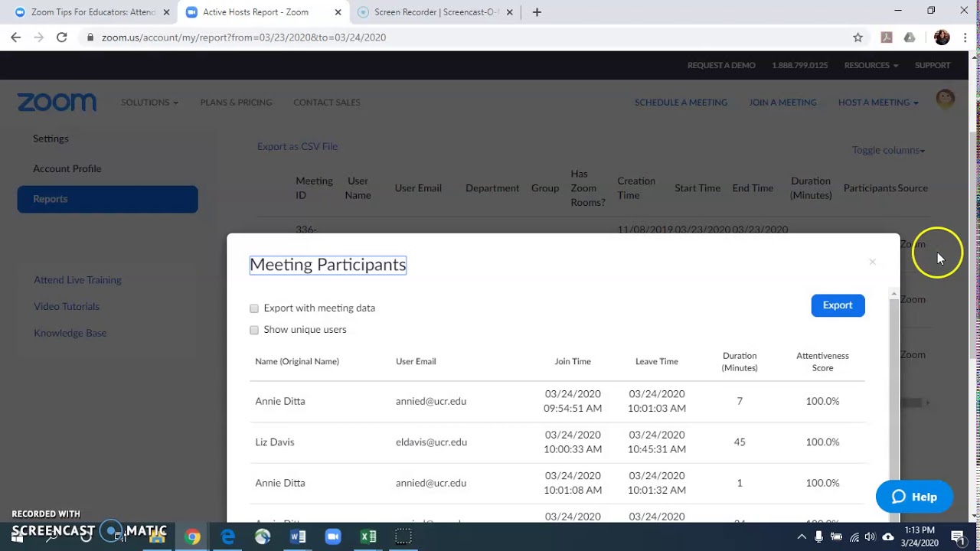Click the microphone tray icon
Image resolution: width=980 pixels, height=551 pixels.
(x=819, y=536)
